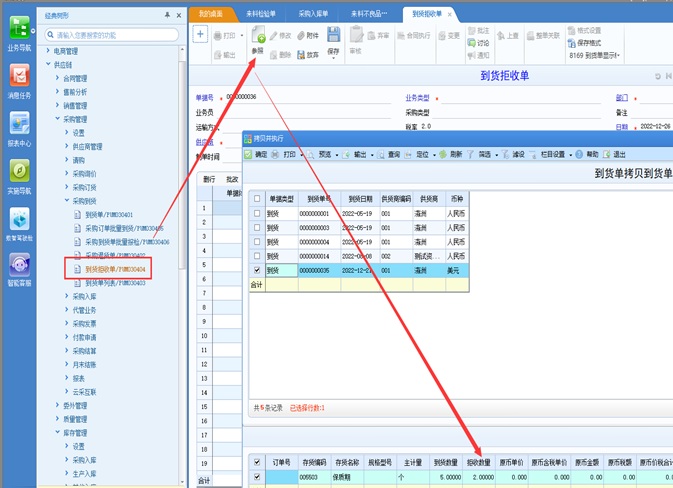The width and height of the screenshot is (673, 488).
Task: Open 到货单/PUM030401 in the tree
Action: [109, 215]
